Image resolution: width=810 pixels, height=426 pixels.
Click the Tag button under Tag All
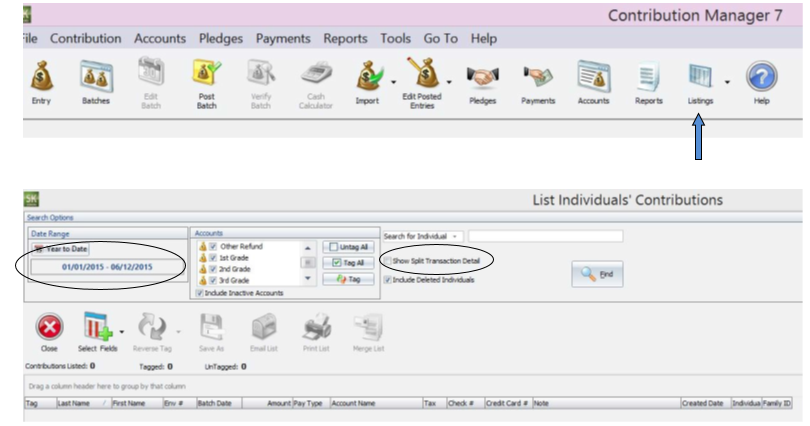coord(348,279)
